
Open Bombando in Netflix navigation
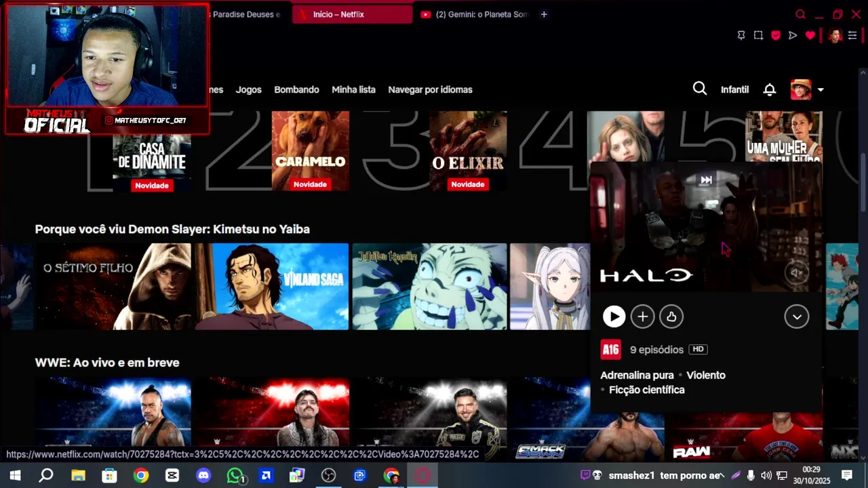[296, 89]
